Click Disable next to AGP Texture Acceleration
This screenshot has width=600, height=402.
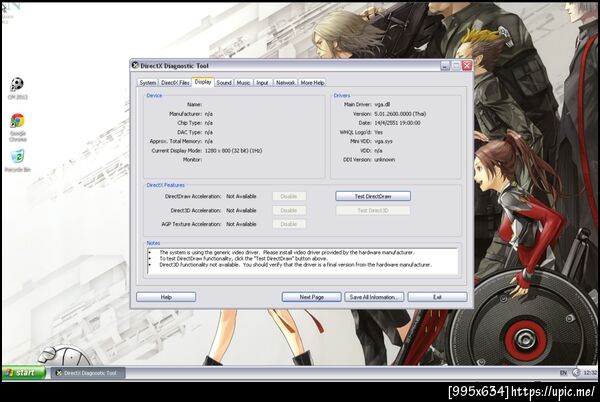coord(289,224)
